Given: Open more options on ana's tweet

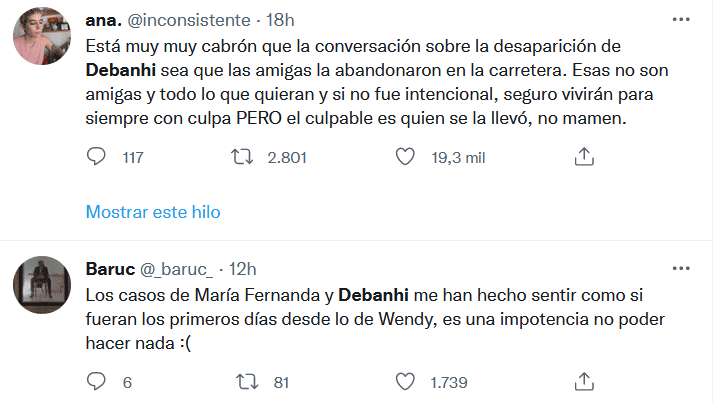Looking at the screenshot, I should coord(682,21).
